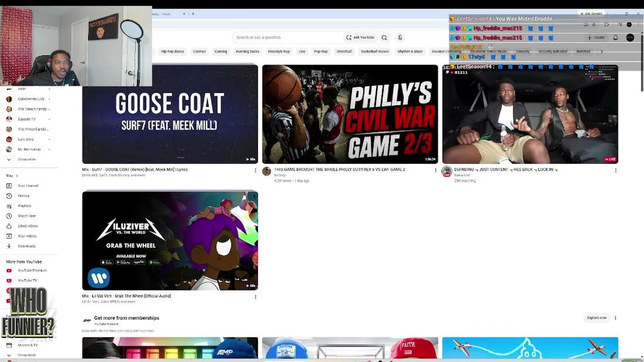The image size is (644, 362).
Task: Open options menu for memberships section
Action: tap(615, 318)
